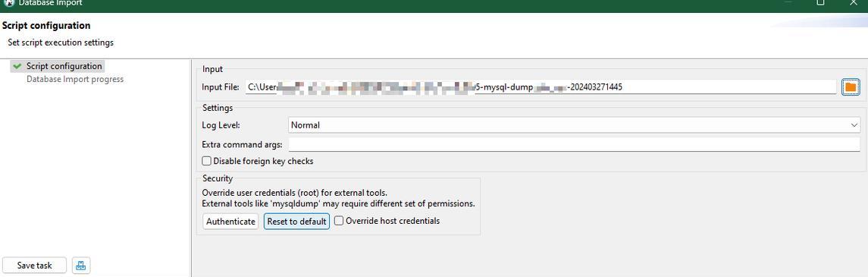
Task: Click the Reset to default button
Action: tap(296, 222)
